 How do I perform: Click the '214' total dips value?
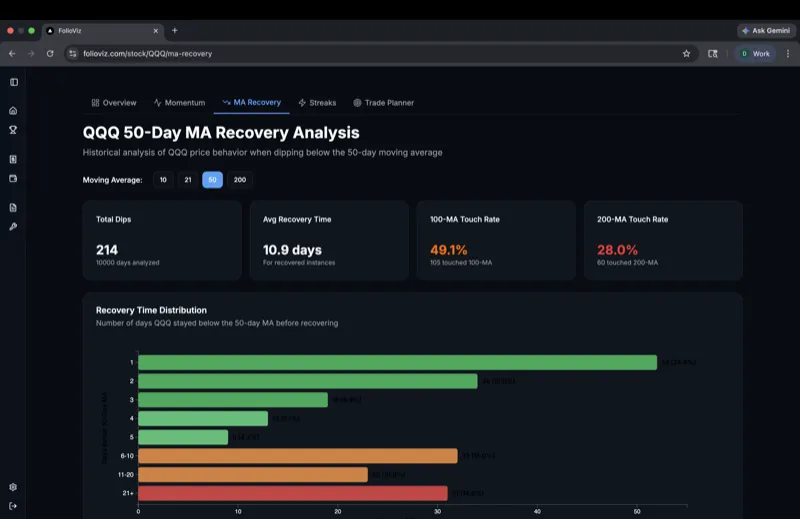point(107,250)
